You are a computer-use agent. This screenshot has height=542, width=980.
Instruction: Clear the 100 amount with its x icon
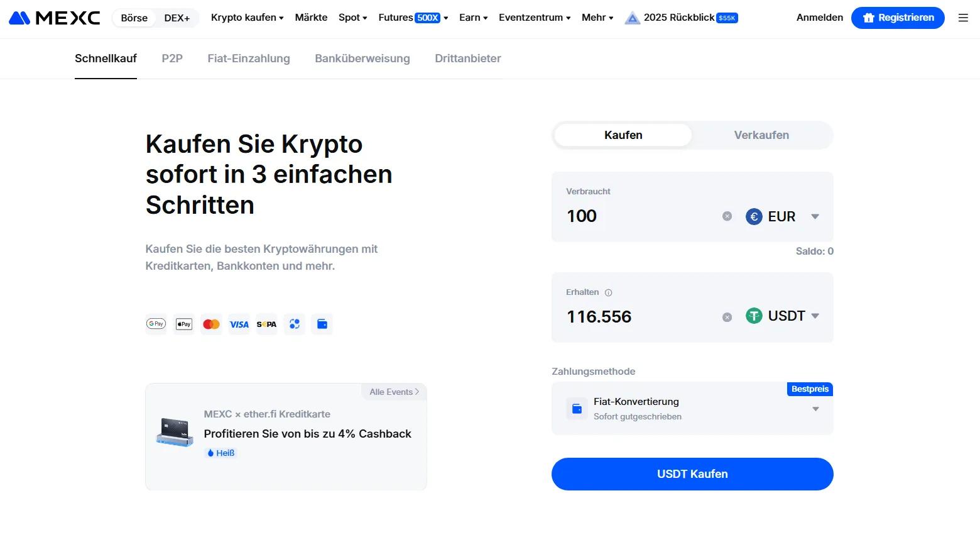tap(727, 216)
